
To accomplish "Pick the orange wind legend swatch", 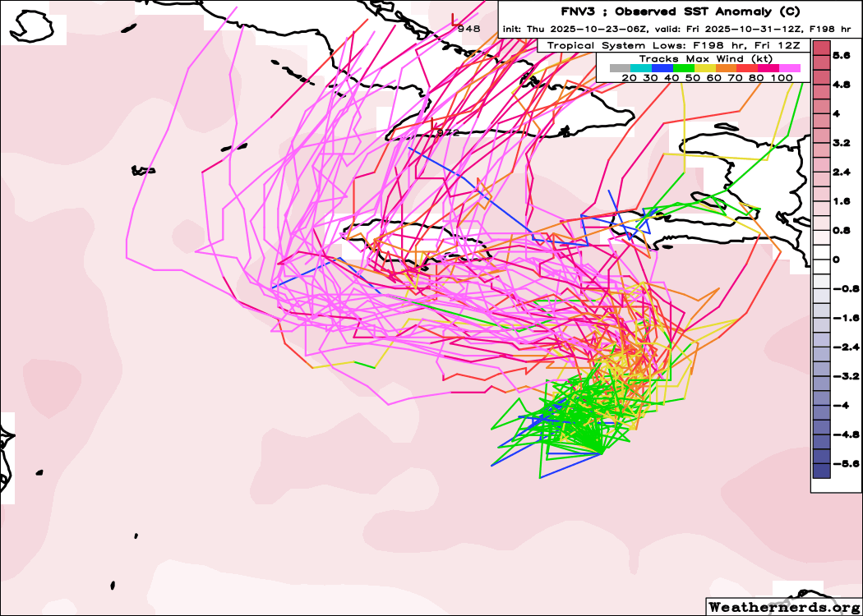I will click(x=727, y=68).
